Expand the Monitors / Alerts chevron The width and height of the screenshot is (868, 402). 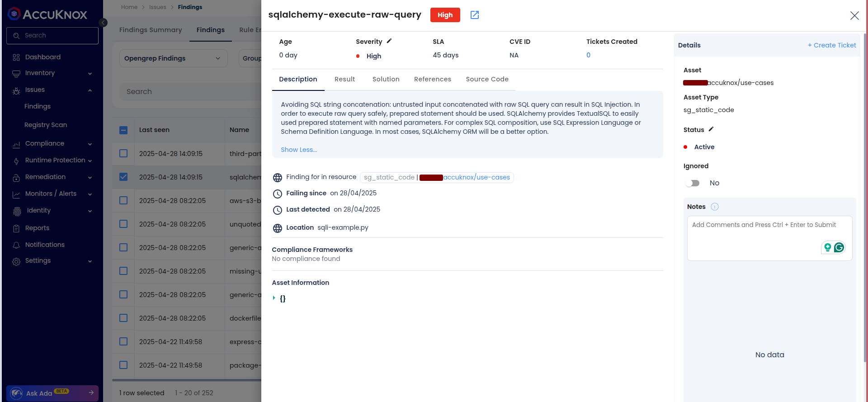coord(90,194)
